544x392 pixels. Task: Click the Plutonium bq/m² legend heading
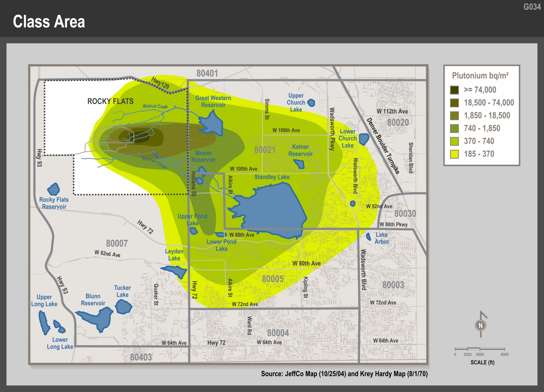tap(480, 76)
